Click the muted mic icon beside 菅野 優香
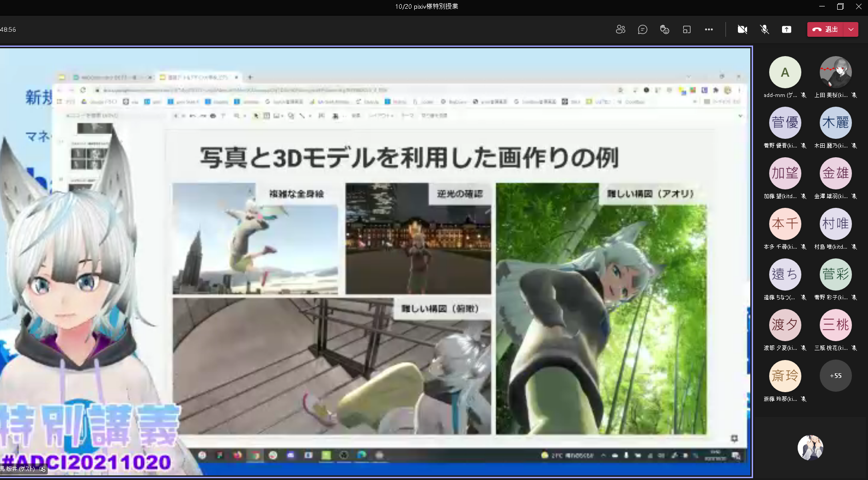Viewport: 868px width, 480px height. coord(804,146)
